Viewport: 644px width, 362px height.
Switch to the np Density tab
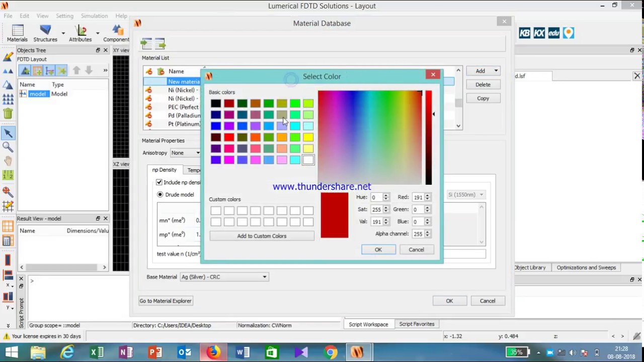click(165, 170)
